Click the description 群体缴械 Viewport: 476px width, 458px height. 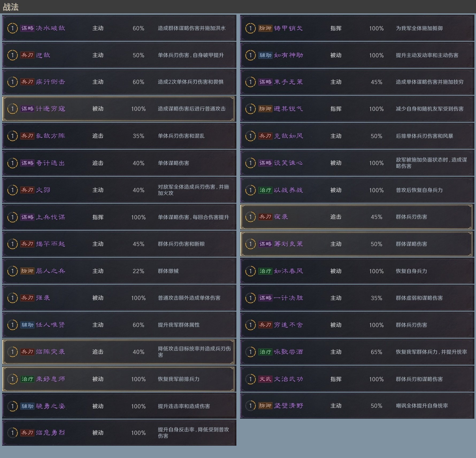tap(168, 271)
